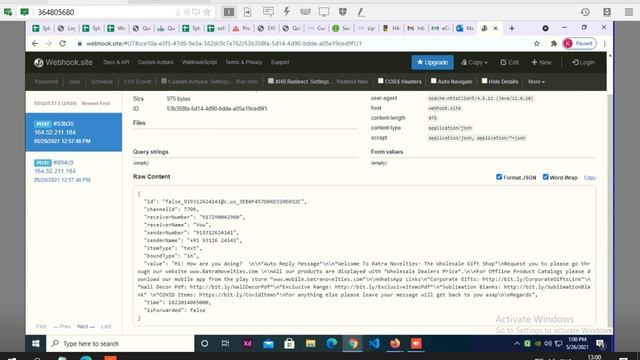The height and width of the screenshot is (360, 640).
Task: Click the browser address bar URL
Action: pos(224,43)
